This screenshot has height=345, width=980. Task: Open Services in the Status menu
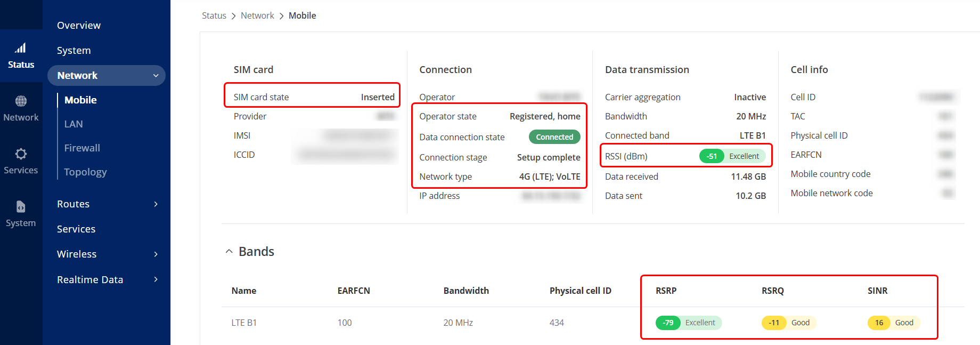76,229
